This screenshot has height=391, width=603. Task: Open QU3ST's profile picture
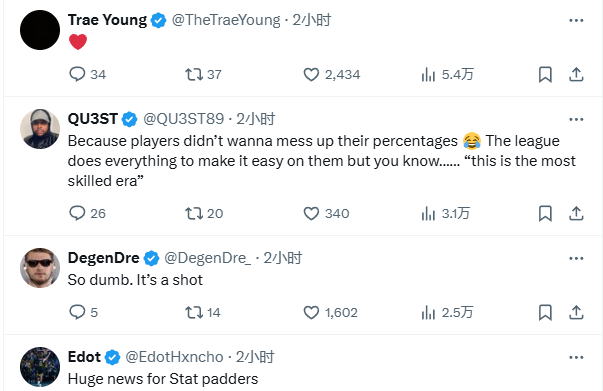(40, 129)
